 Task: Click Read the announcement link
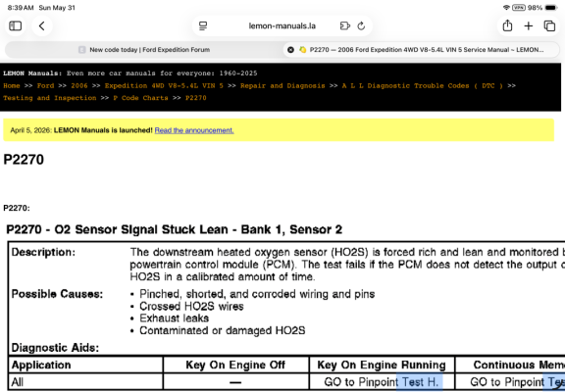194,130
